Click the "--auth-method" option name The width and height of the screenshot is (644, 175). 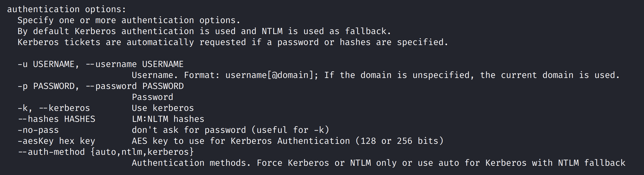click(51, 152)
